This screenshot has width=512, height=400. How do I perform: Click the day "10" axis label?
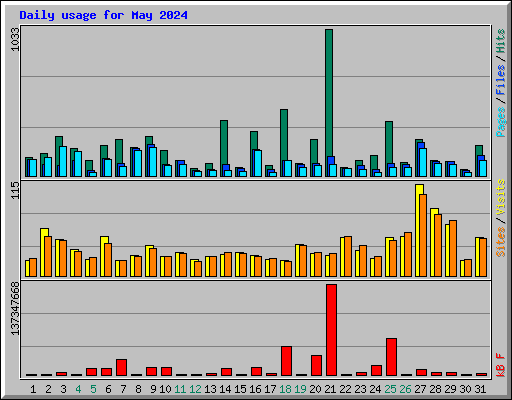click(165, 389)
